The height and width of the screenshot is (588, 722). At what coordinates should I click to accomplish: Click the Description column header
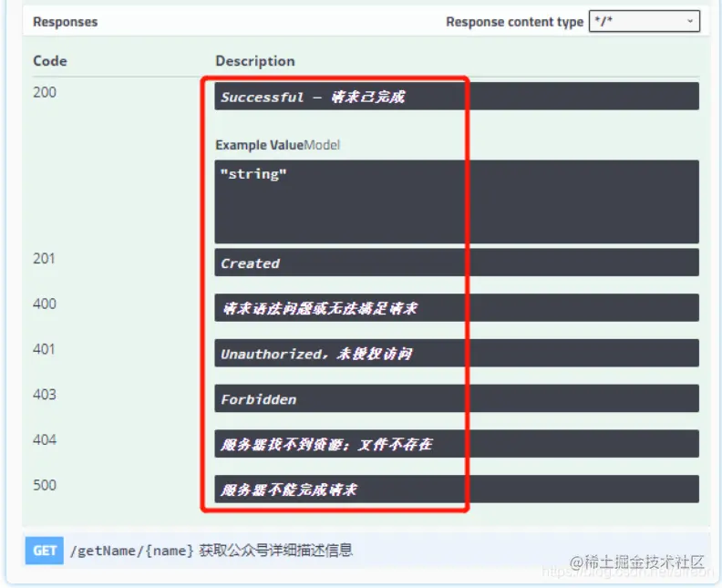[x=255, y=61]
